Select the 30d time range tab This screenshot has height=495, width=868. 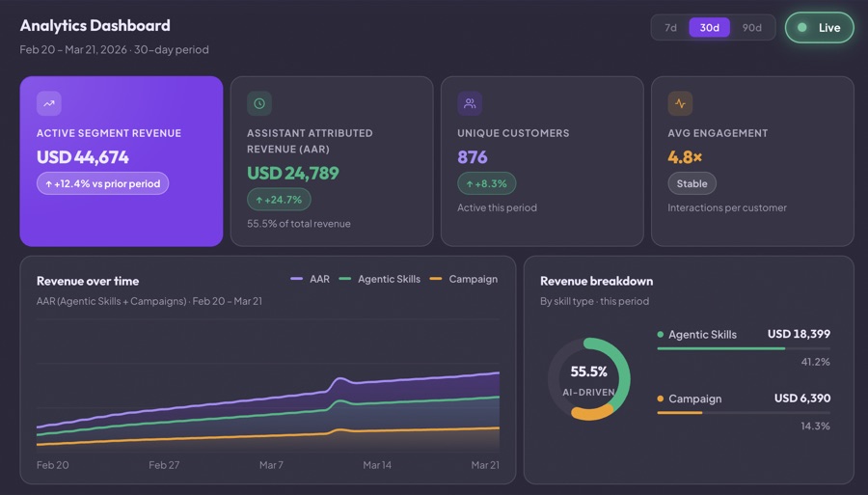pos(709,28)
